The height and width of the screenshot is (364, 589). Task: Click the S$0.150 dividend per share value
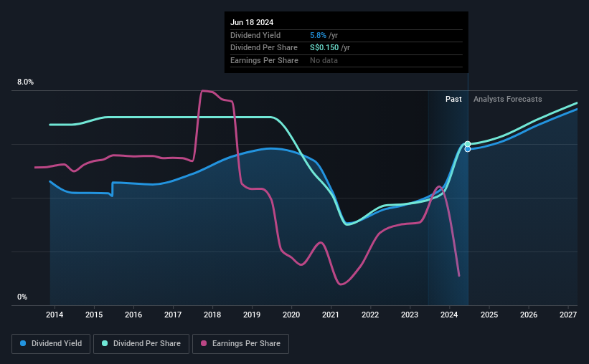click(324, 48)
